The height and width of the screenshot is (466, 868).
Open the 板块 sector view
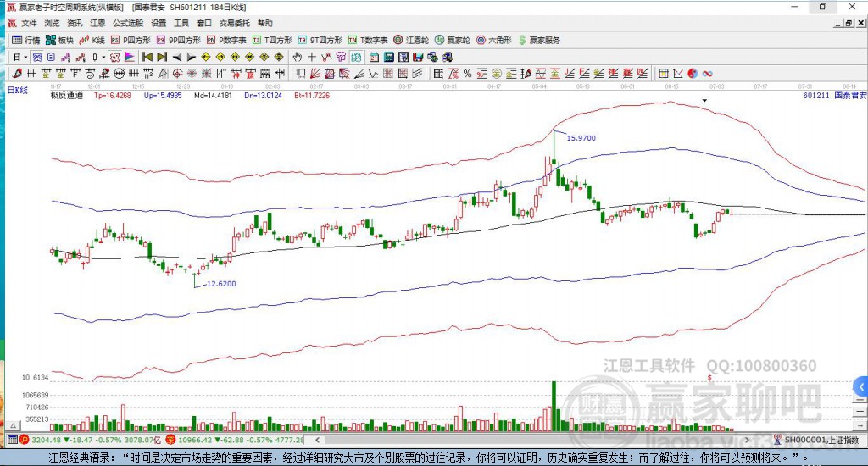[x=59, y=40]
